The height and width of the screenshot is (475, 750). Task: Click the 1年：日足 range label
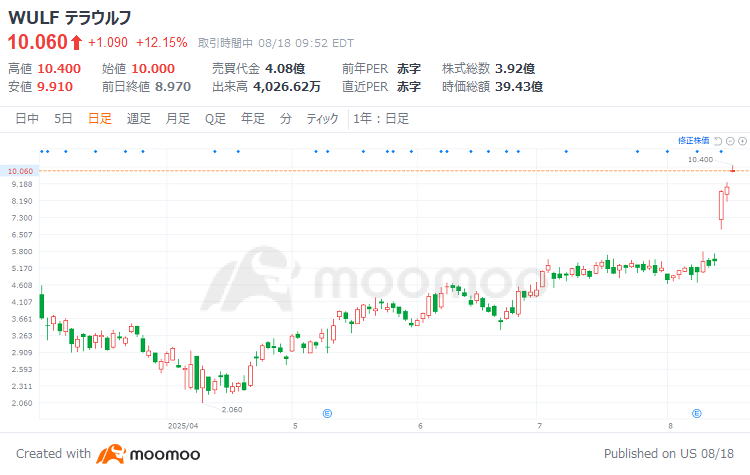(381, 119)
